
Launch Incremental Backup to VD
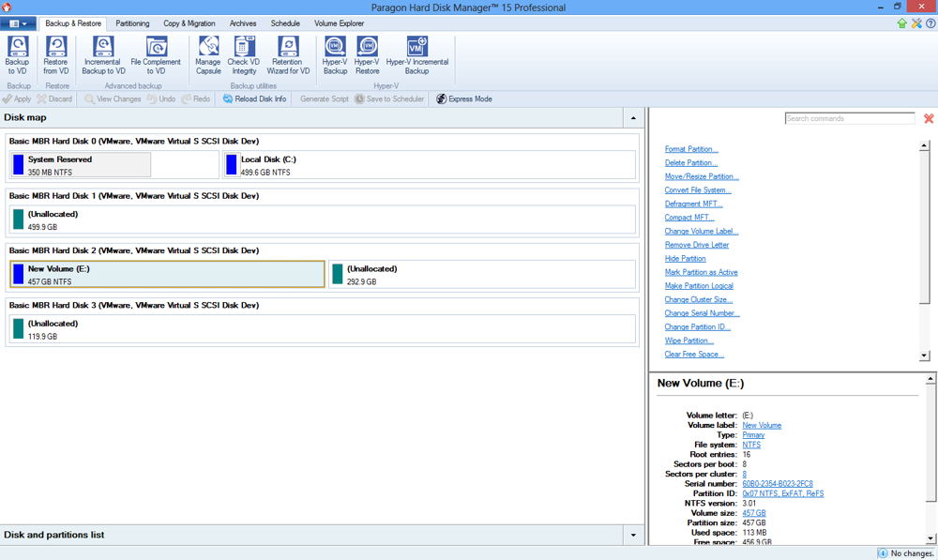tap(103, 55)
